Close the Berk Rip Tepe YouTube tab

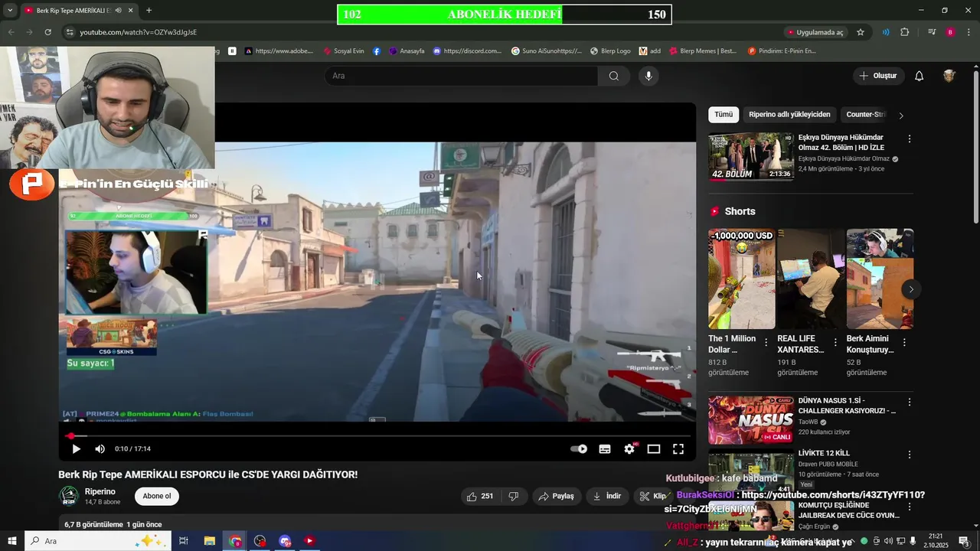[x=130, y=11]
